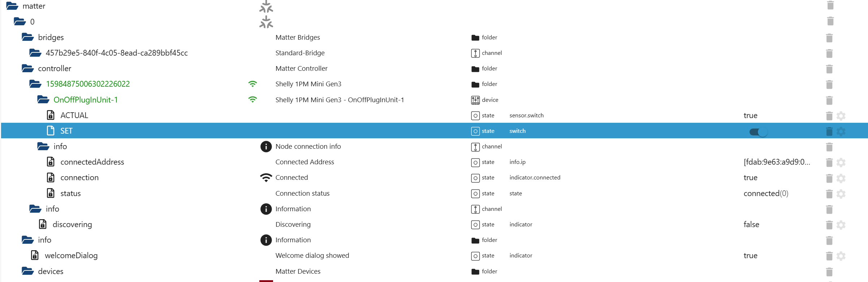Select the ACTUAL state row
868x282 pixels.
(74, 116)
